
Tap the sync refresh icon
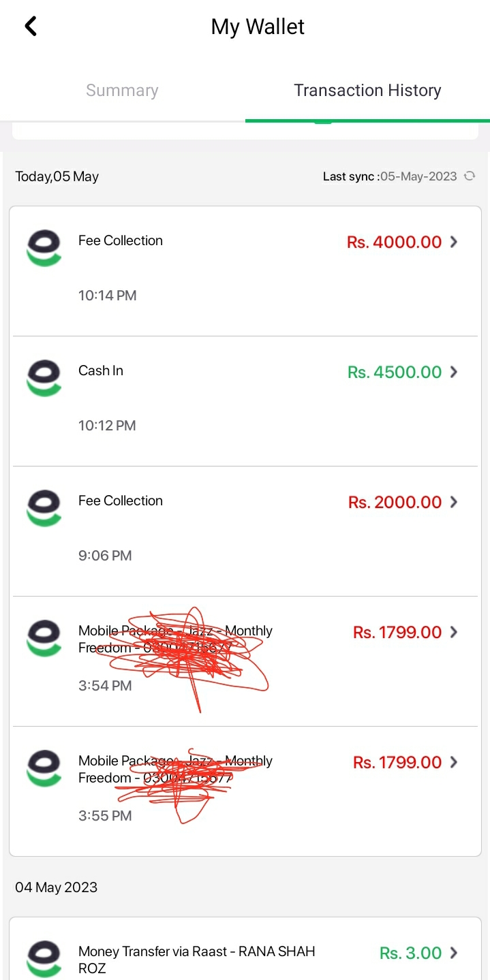[470, 176]
